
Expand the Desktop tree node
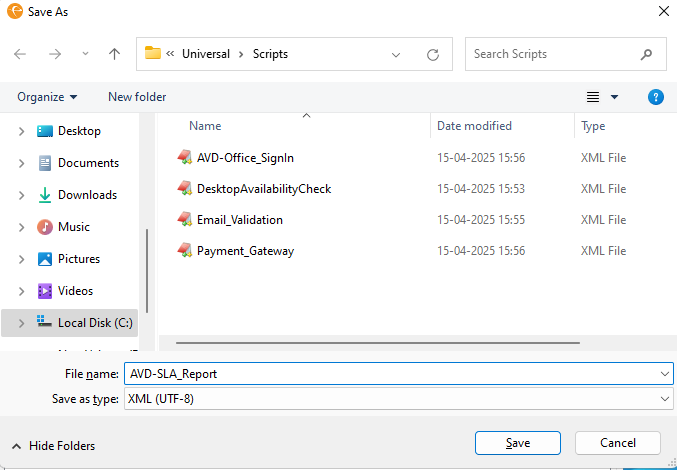point(21,131)
